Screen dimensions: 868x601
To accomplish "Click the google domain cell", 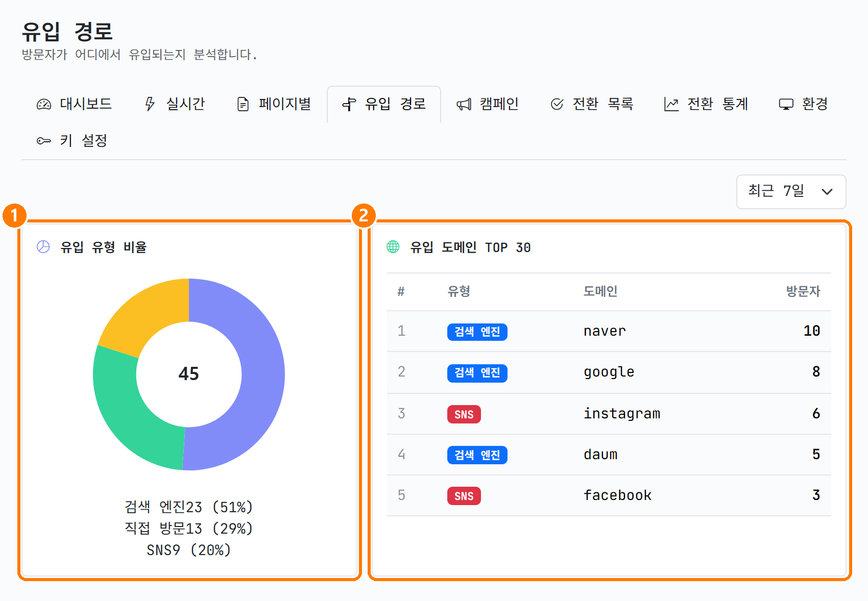I will coord(609,372).
